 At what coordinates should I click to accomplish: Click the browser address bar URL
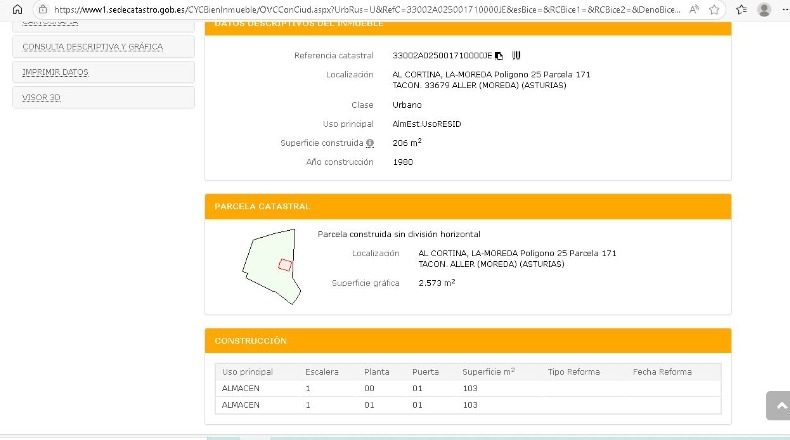click(x=367, y=10)
